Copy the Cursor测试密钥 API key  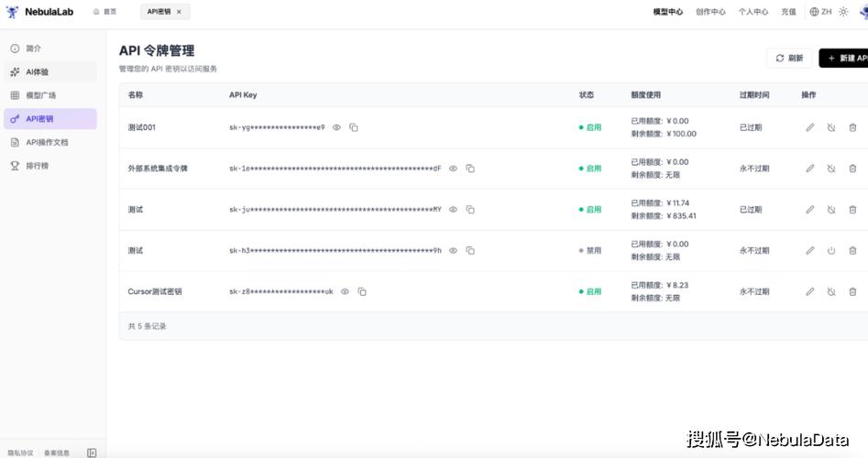click(362, 291)
